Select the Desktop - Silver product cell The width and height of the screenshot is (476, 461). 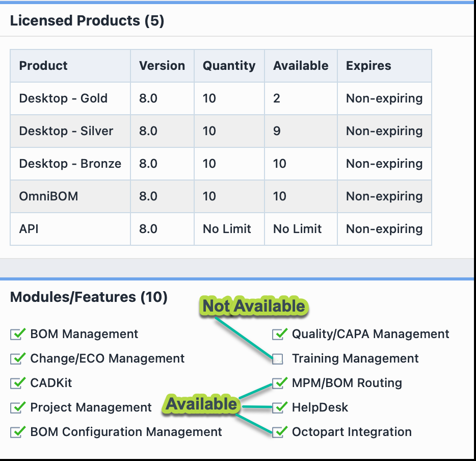pos(70,131)
